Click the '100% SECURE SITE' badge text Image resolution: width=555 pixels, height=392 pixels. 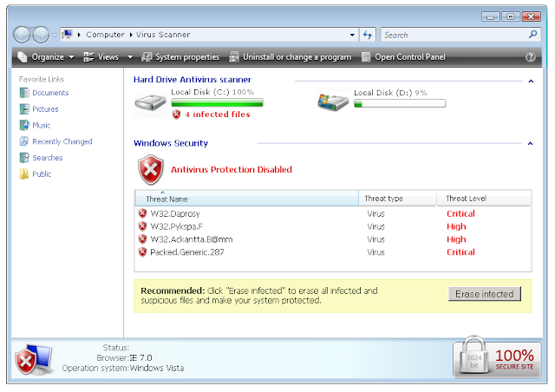coord(514,359)
